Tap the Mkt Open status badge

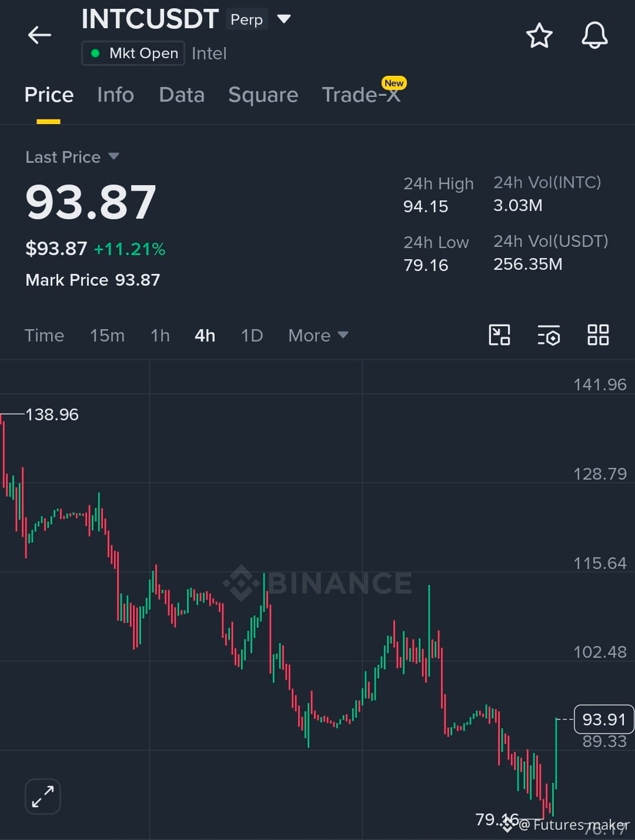click(x=133, y=53)
